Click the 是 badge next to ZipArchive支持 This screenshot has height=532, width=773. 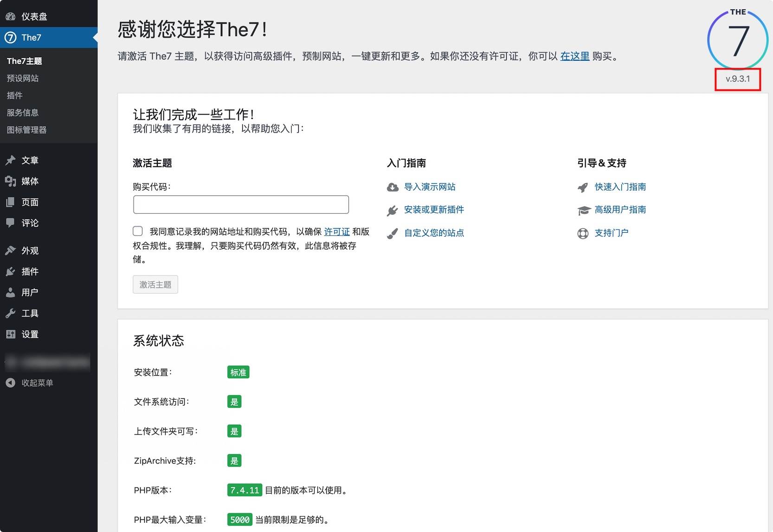[x=234, y=461]
